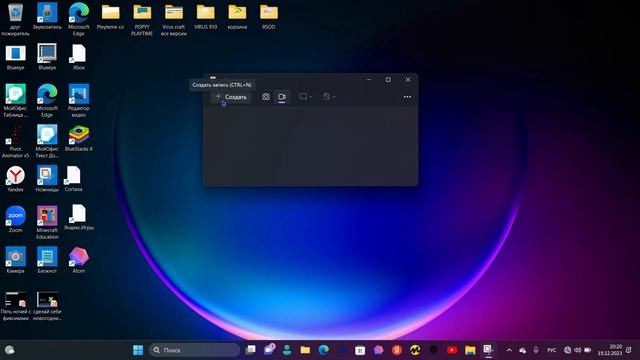Select the корзина folder on desktop
Viewport: 640px width, 360px height.
coord(237,16)
